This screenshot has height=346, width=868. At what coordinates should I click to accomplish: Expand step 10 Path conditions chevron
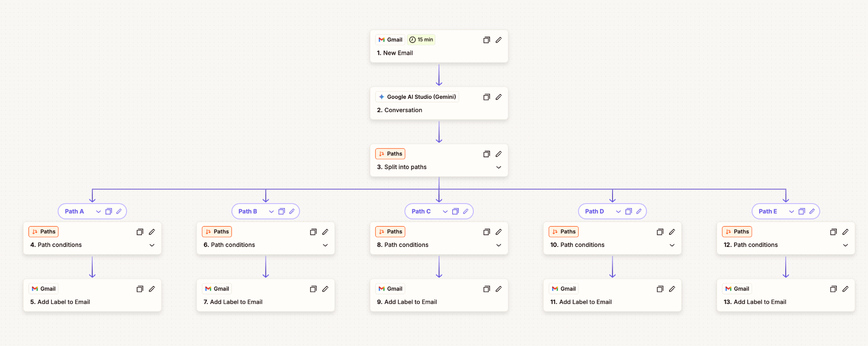click(672, 245)
